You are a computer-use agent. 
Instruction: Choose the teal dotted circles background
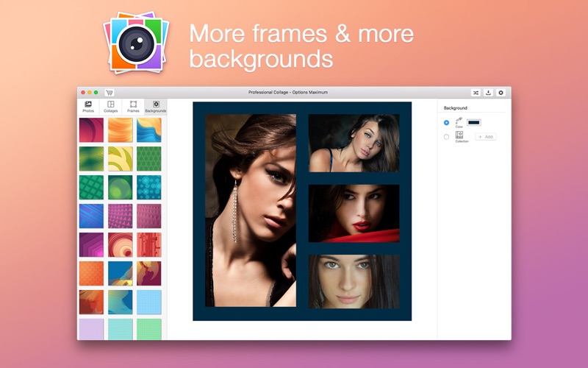tap(149, 188)
